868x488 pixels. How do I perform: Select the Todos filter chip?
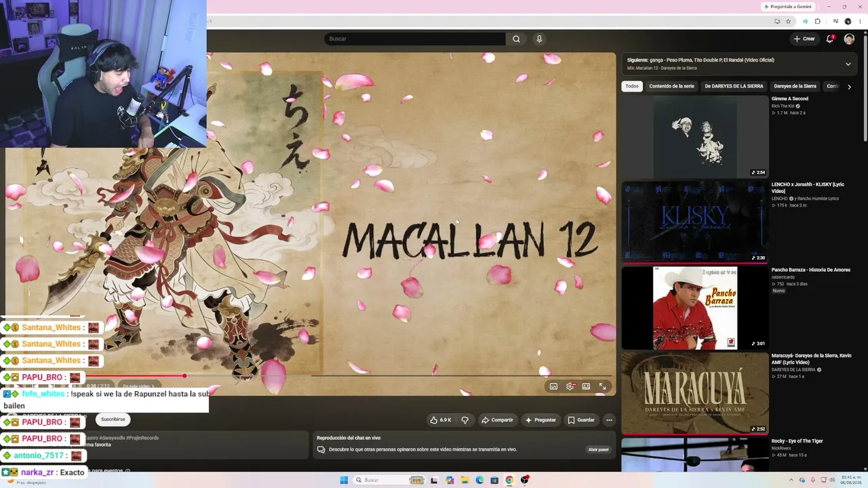point(632,87)
